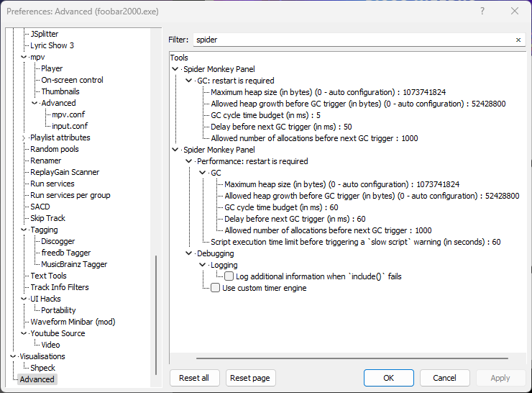The image size is (532, 393).
Task: Confirm preferences with OK
Action: 388,378
